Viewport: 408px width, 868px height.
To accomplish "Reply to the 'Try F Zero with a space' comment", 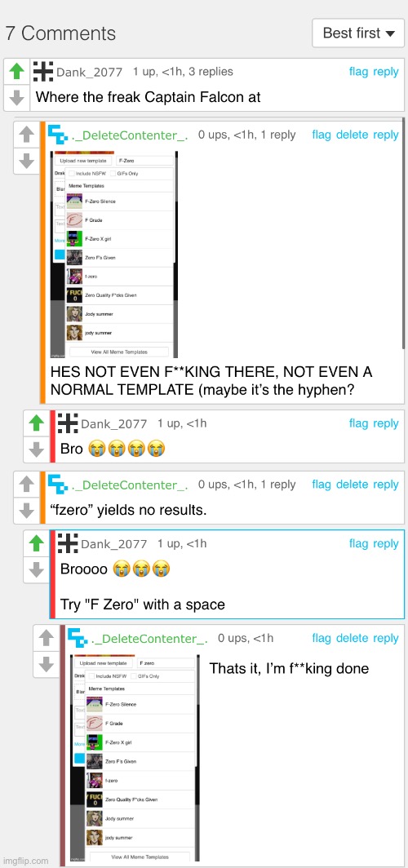I will 386,543.
